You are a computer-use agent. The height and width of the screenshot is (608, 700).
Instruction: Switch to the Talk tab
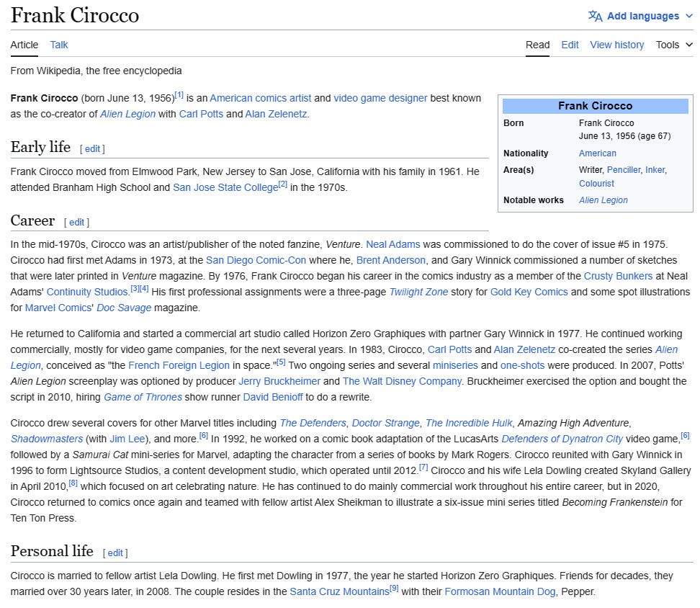[59, 45]
